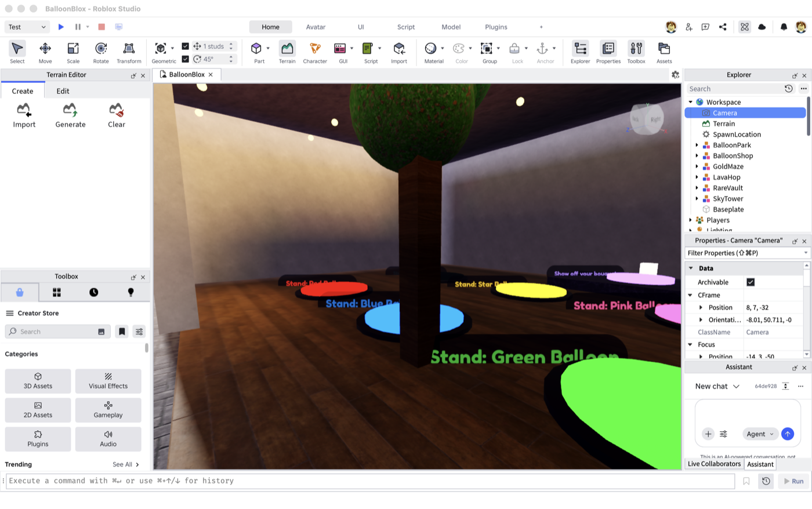Click the Explorer search field
Viewport: 812px width, 509px height.
click(x=734, y=89)
